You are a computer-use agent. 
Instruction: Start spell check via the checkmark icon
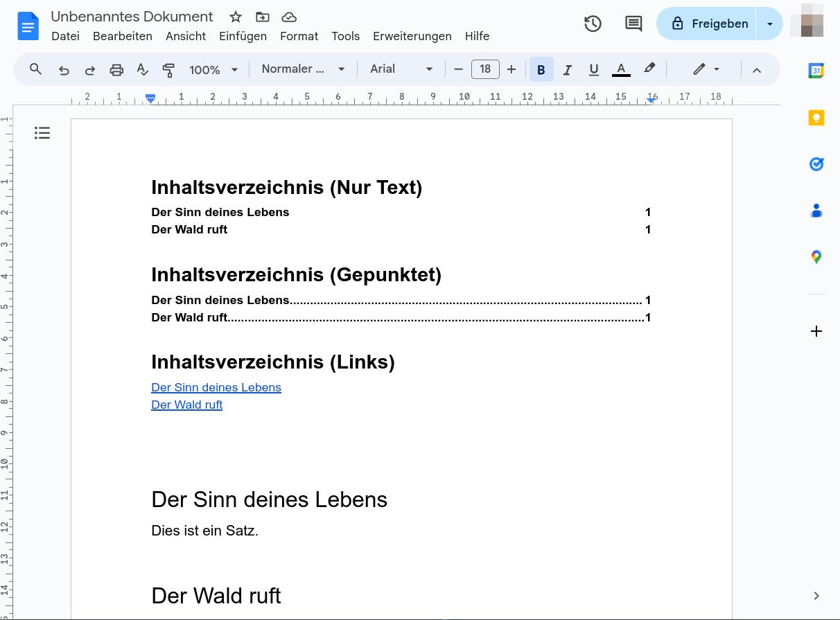point(142,69)
